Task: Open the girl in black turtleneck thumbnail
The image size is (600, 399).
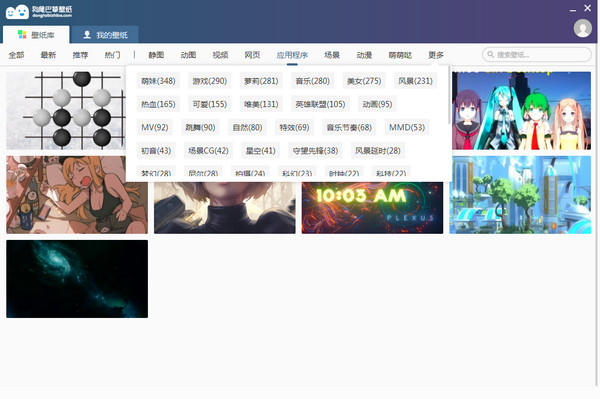Action: tap(225, 207)
